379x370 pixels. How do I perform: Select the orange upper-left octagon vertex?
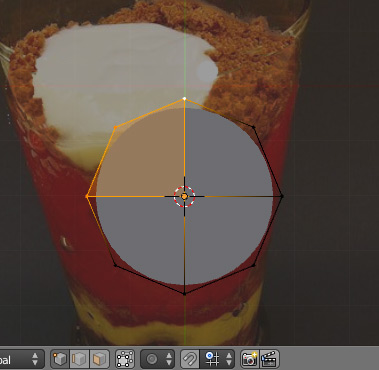click(115, 127)
